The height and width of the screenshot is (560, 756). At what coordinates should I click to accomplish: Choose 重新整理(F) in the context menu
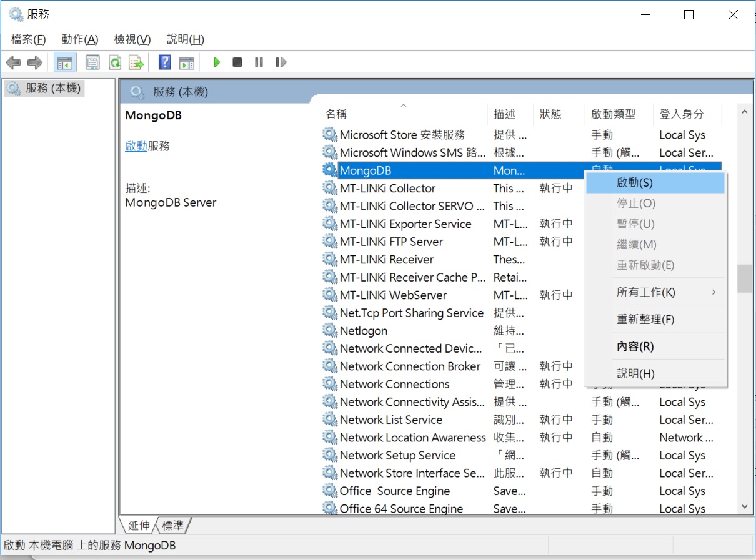(x=645, y=320)
